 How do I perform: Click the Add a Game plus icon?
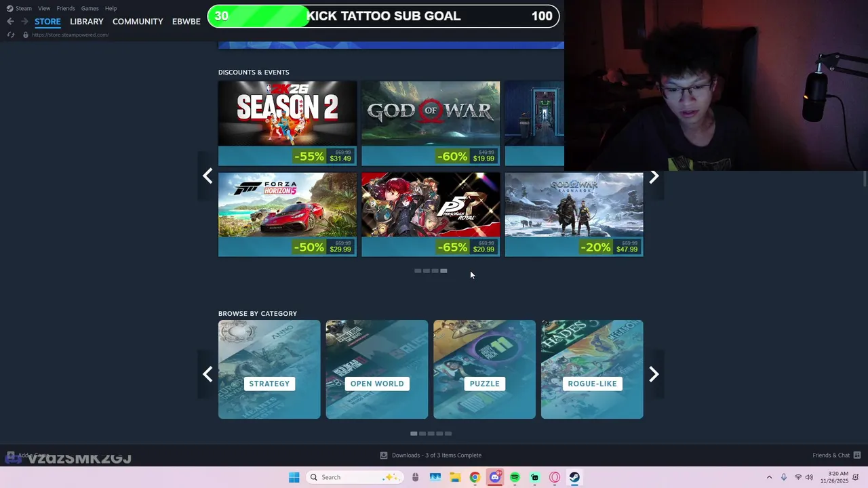[10, 455]
